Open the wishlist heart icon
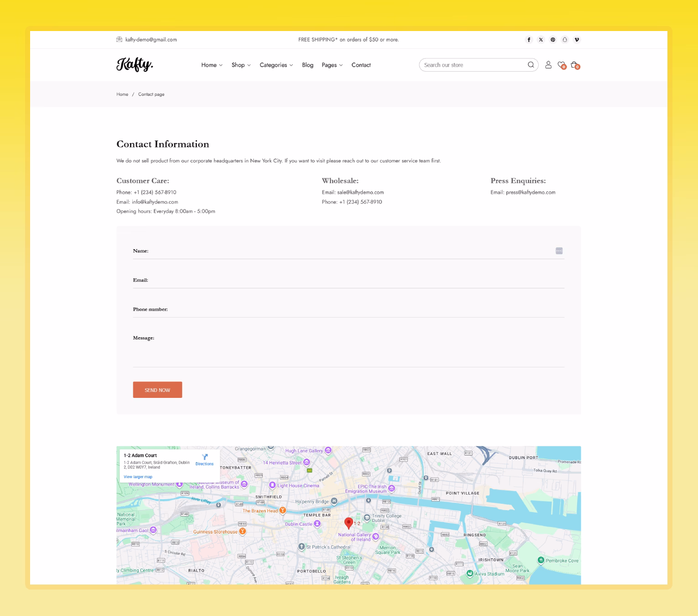This screenshot has width=698, height=616. [x=562, y=65]
